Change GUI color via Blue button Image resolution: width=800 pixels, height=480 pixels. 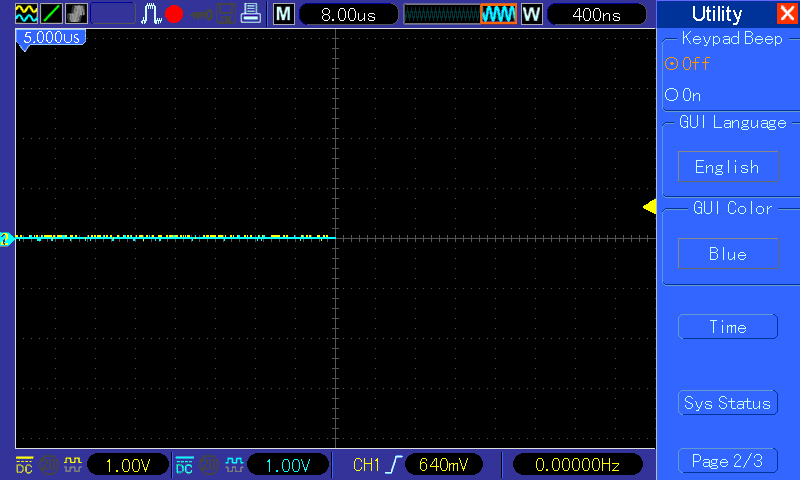(728, 254)
